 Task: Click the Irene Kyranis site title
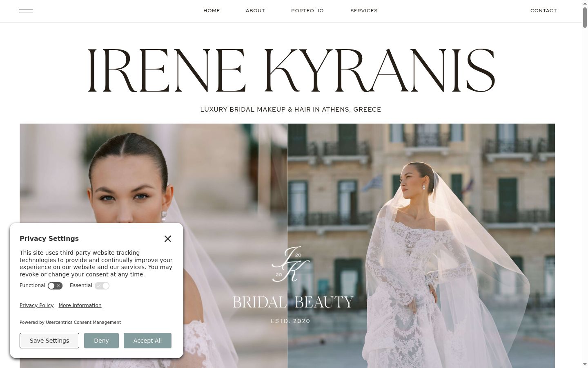(291, 70)
